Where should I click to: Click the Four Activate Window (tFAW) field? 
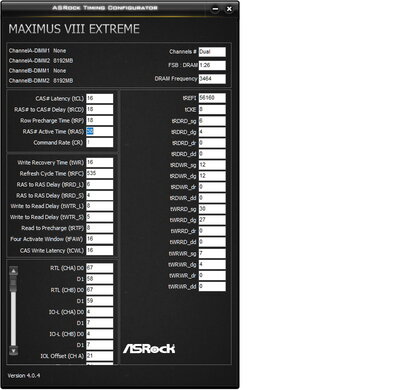click(x=100, y=239)
